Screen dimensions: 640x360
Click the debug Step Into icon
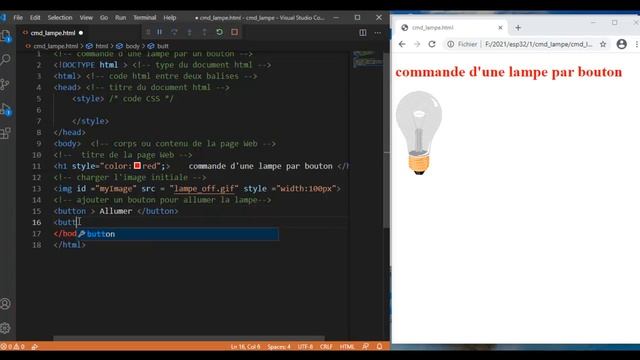pyautogui.click(x=189, y=32)
